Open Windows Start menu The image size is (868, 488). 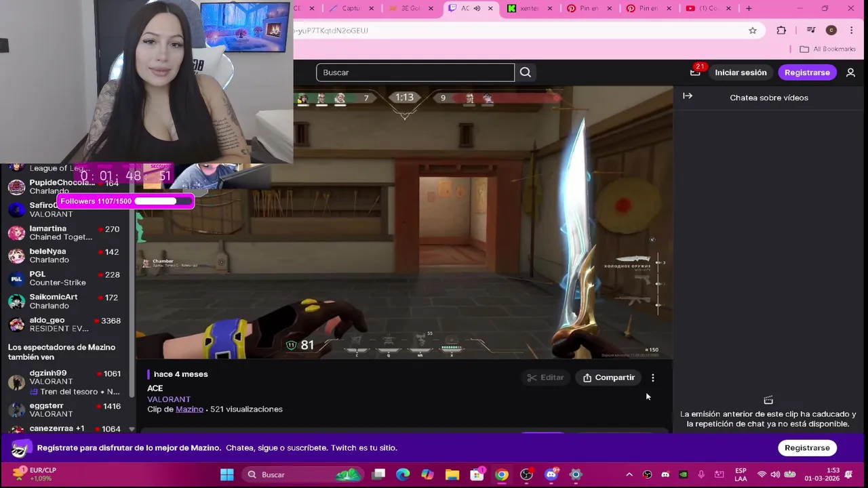pos(227,474)
